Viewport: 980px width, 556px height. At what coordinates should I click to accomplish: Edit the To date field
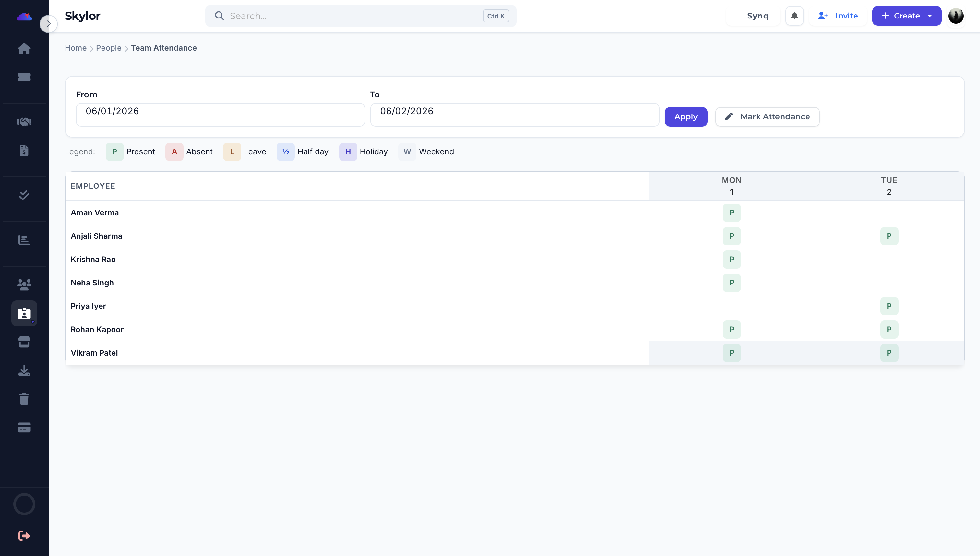[x=515, y=115]
